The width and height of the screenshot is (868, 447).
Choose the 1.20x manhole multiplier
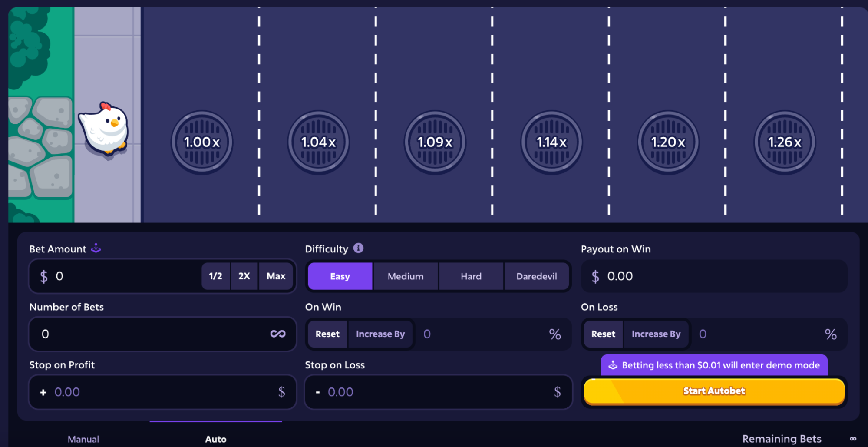click(668, 142)
